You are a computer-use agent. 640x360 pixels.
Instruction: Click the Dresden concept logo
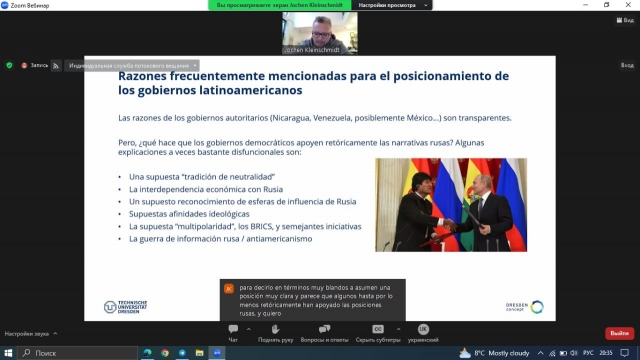524,307
